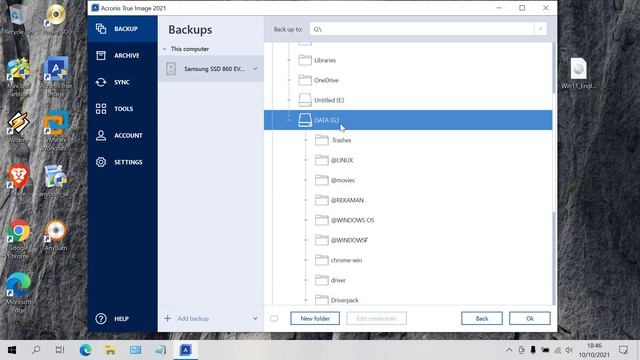The width and height of the screenshot is (640, 360).
Task: Collapse the DATA (G:) drive node
Action: coord(289,120)
